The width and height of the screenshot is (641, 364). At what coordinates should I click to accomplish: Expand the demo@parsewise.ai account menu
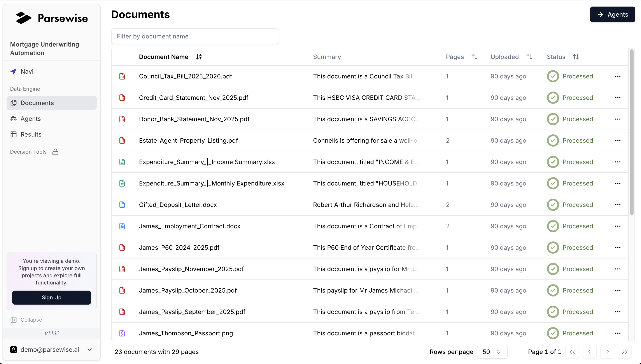click(x=52, y=350)
